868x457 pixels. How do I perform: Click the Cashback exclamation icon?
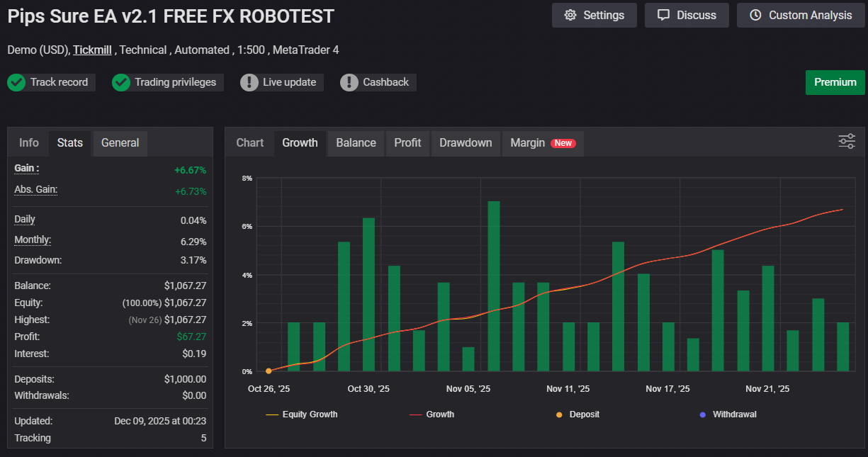349,82
